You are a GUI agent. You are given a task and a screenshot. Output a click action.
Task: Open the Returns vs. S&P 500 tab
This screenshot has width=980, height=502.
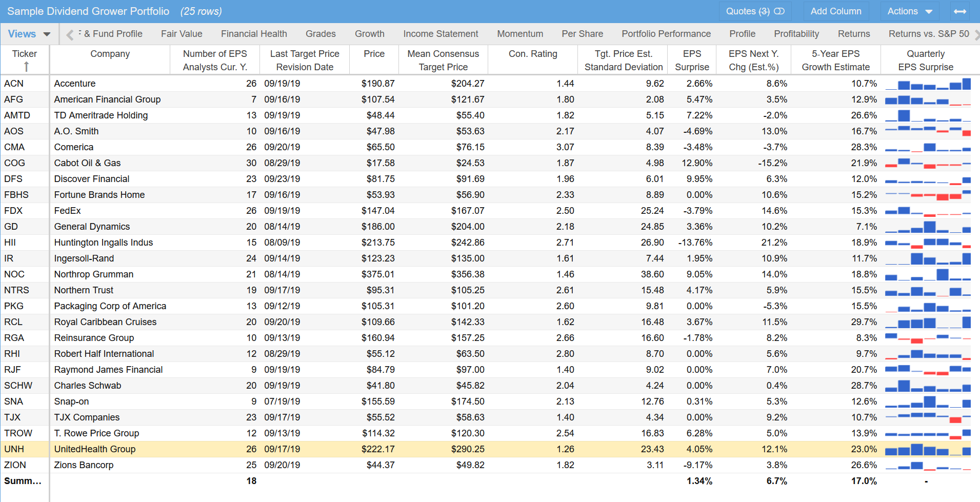click(x=929, y=34)
